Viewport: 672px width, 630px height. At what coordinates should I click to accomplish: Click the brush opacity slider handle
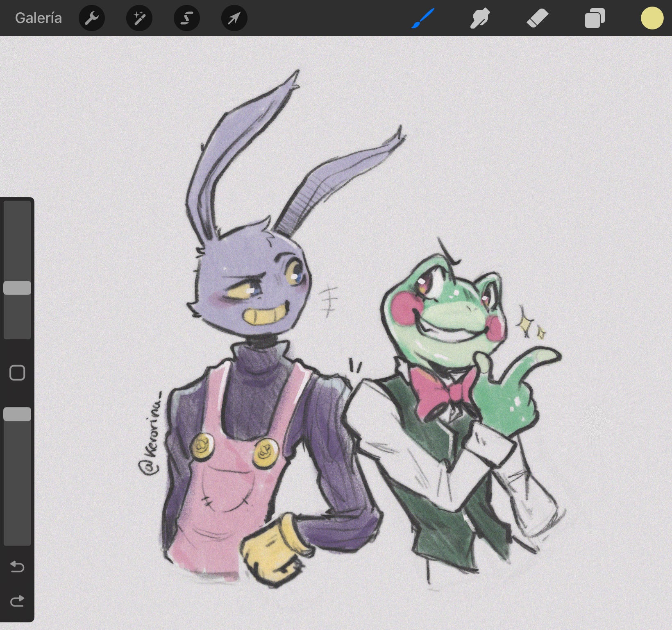click(x=17, y=414)
